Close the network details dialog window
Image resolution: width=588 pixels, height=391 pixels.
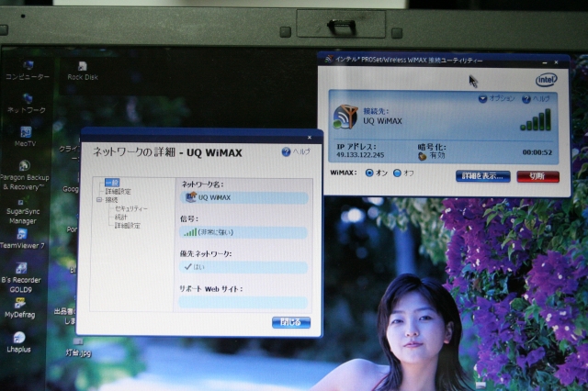(x=310, y=138)
